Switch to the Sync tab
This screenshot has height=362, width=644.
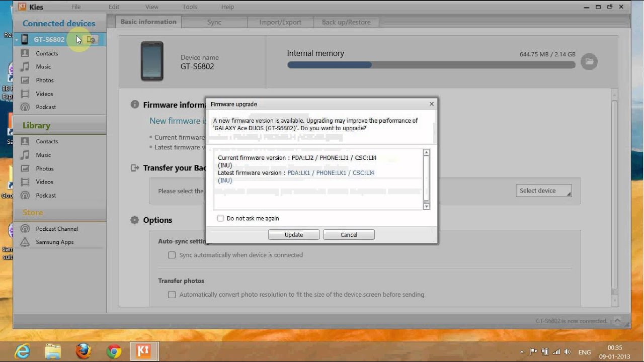click(x=214, y=22)
